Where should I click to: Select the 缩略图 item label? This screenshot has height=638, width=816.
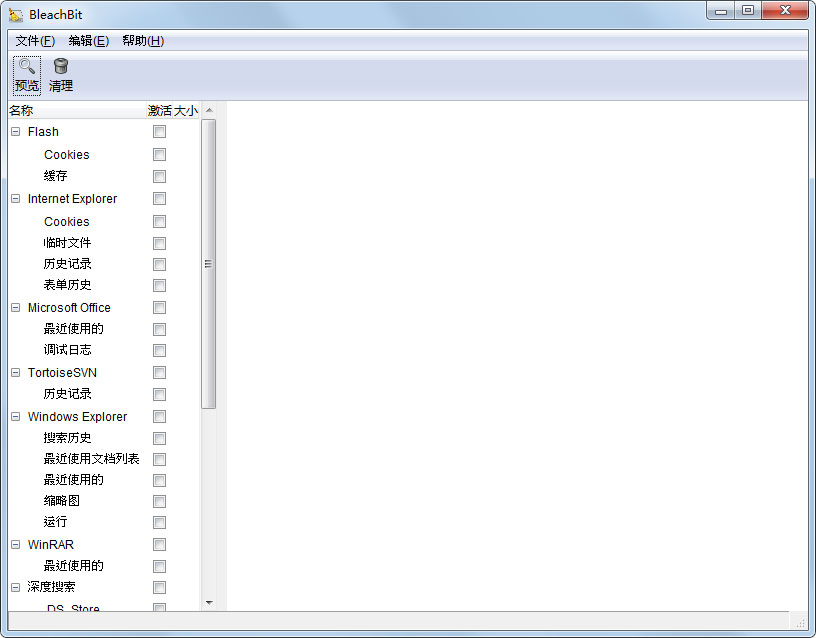[62, 501]
